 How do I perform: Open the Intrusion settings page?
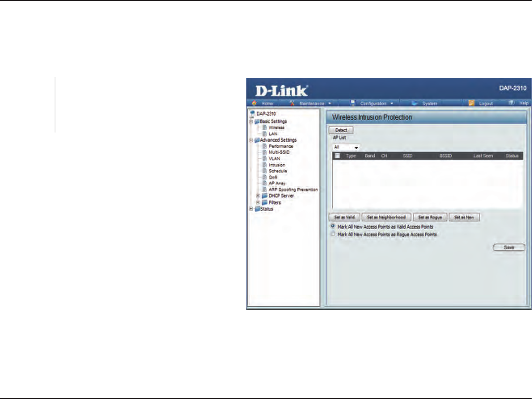(277, 165)
